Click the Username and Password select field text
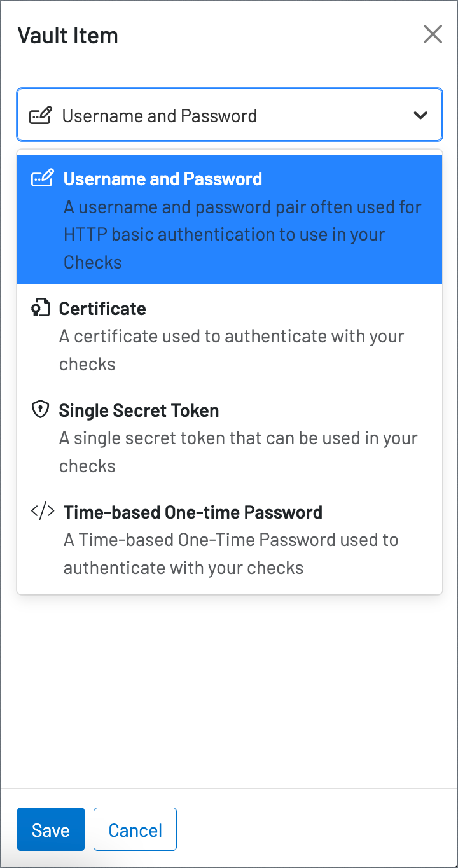Viewport: 458px width, 868px height. tap(160, 116)
